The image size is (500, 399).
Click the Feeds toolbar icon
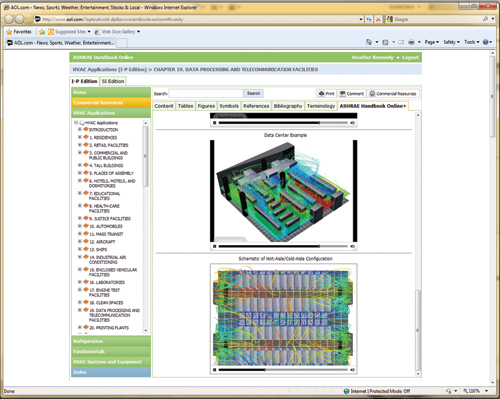tap(385, 42)
